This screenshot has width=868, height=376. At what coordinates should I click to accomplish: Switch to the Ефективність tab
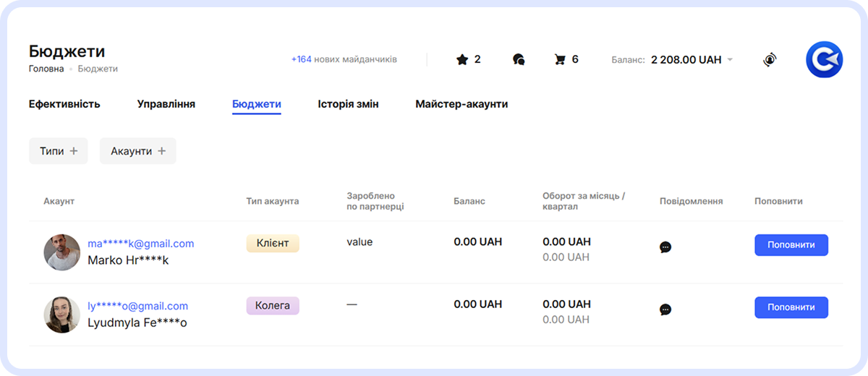coord(64,104)
